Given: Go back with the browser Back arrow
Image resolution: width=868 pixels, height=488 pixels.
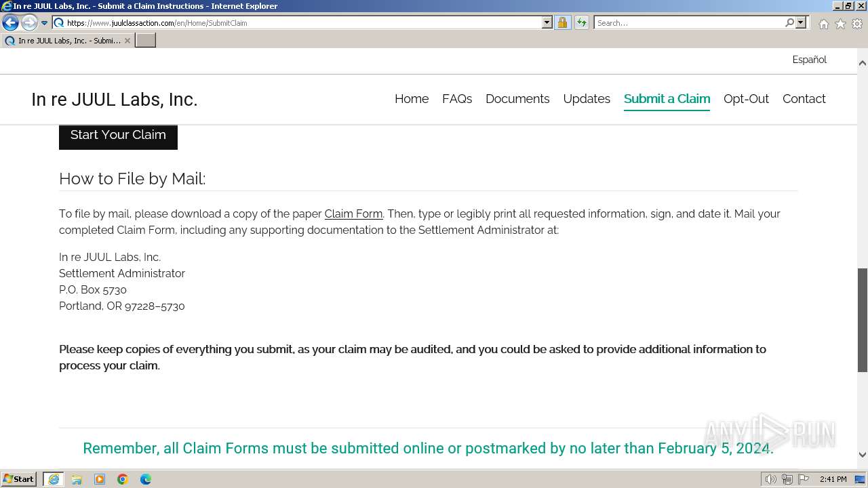Looking at the screenshot, I should pyautogui.click(x=10, y=23).
